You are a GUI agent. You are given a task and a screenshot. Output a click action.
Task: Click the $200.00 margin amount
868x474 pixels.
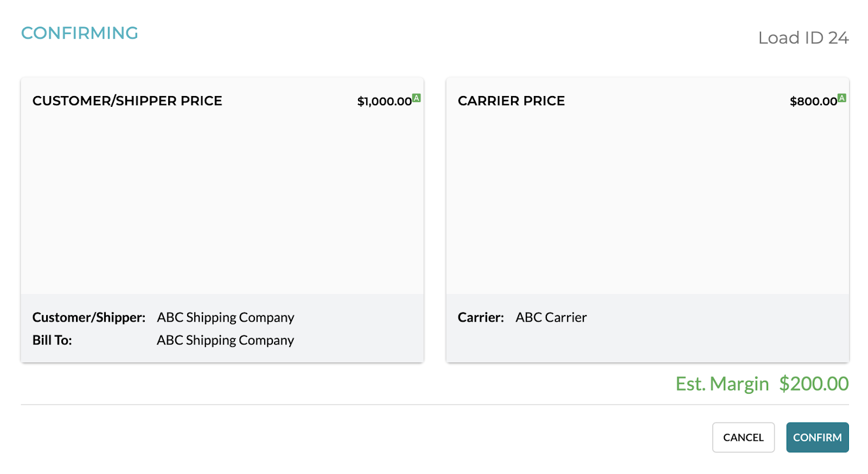click(814, 384)
